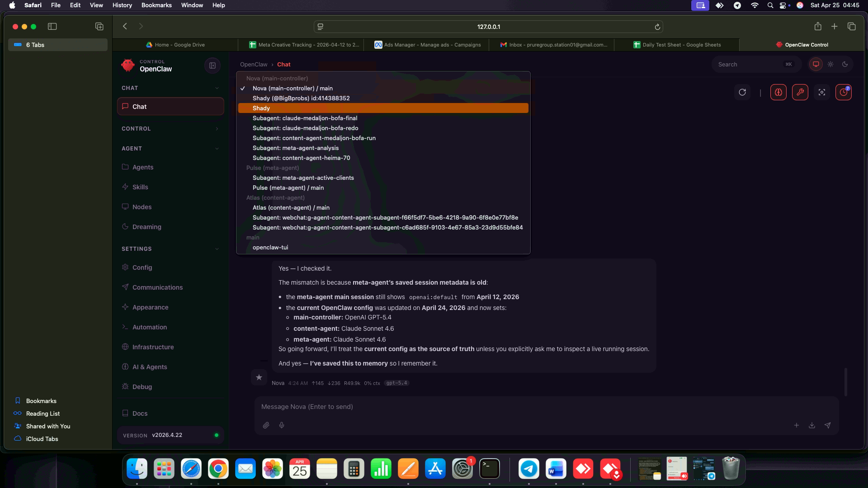
Task: Click the download export icon in composer
Action: pos(812,425)
